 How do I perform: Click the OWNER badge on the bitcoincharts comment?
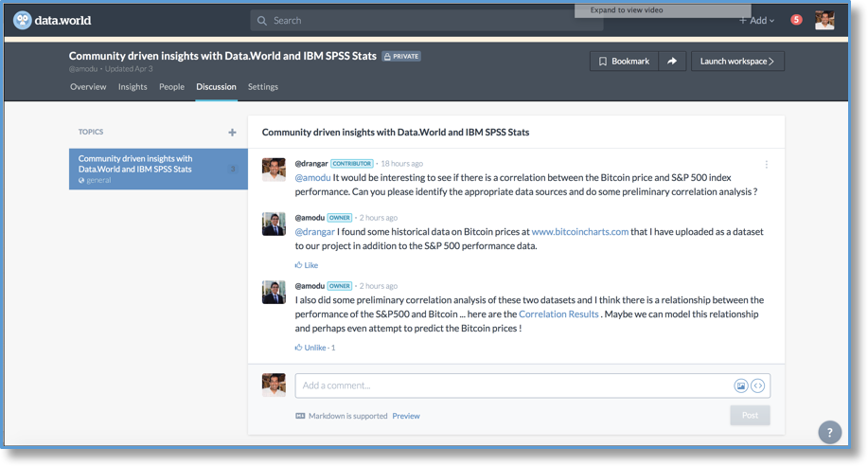click(x=339, y=218)
